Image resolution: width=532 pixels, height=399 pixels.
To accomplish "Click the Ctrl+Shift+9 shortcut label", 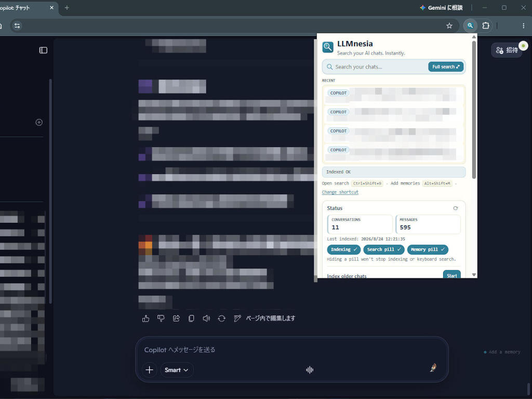I will [x=367, y=183].
